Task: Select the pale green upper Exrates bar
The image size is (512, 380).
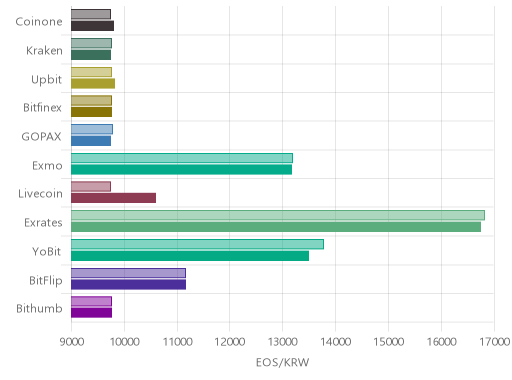Action: (x=278, y=215)
